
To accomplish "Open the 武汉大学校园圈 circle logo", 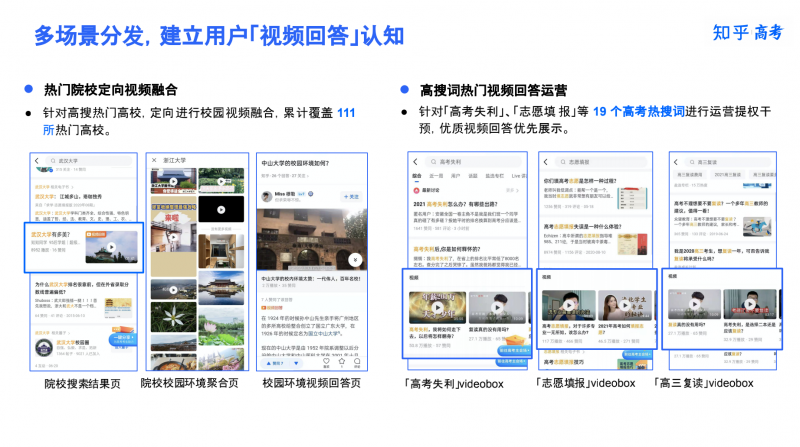I will pyautogui.click(x=43, y=348).
